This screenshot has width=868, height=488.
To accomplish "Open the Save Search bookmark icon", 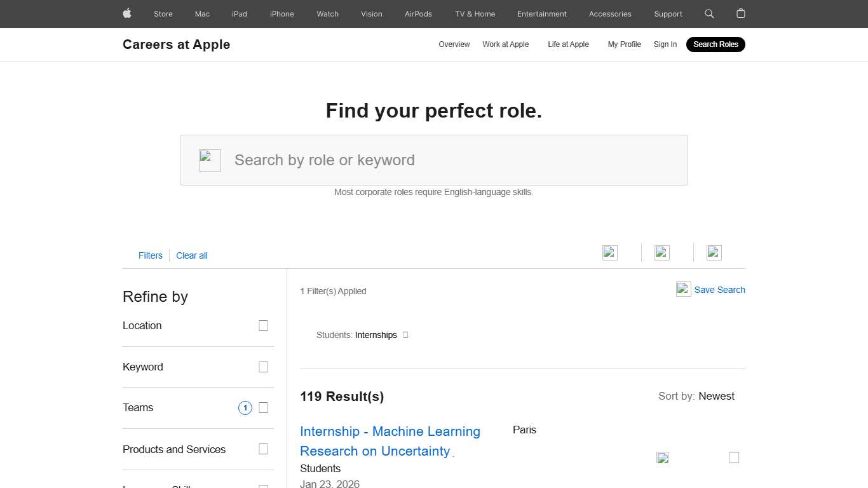I will pyautogui.click(x=683, y=289).
